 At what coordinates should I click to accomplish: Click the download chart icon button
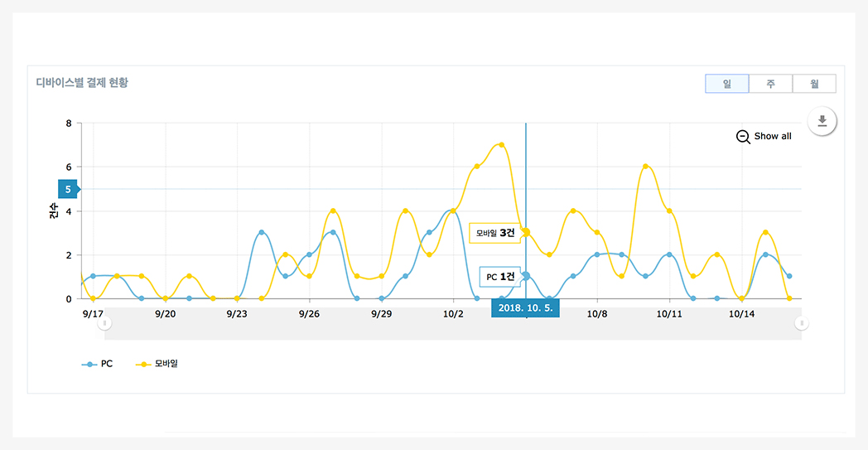[822, 121]
